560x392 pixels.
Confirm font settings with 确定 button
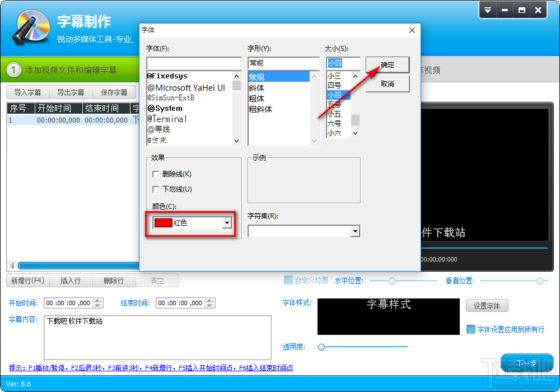[x=387, y=64]
